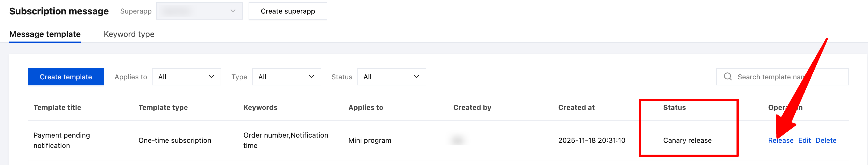Open the Type filter dropdown
Viewport: 868px width, 165px height.
click(286, 77)
